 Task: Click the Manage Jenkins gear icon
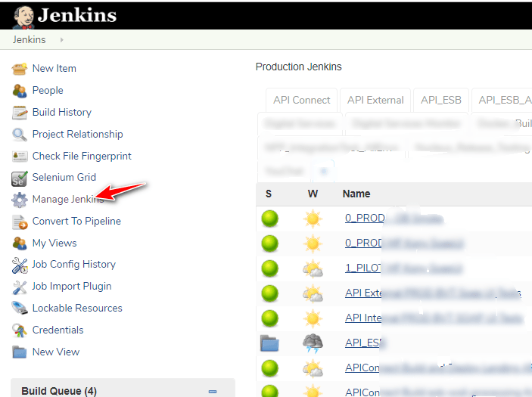coord(20,200)
